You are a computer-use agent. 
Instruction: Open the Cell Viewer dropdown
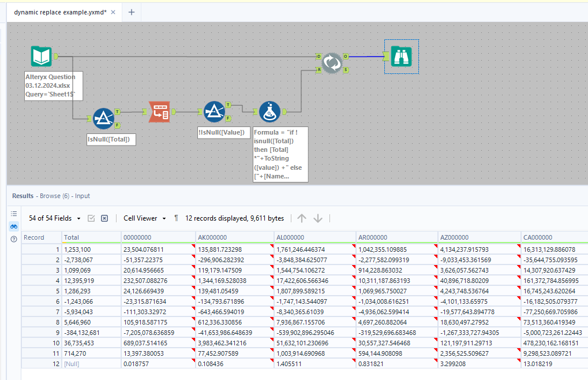(x=144, y=218)
